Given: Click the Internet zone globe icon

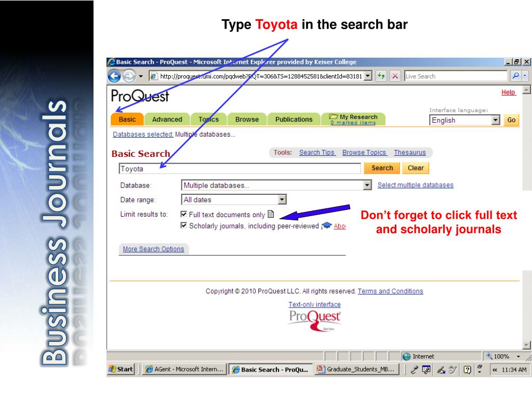Looking at the screenshot, I should point(406,356).
